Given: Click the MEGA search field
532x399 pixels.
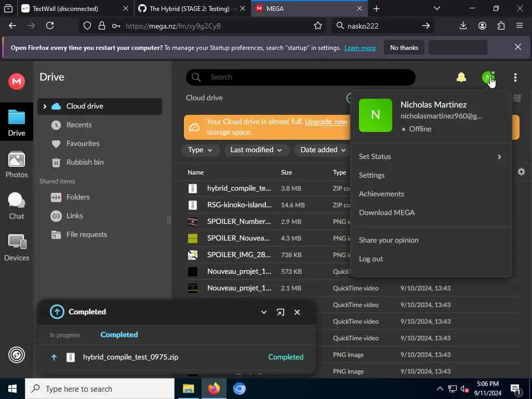Looking at the screenshot, I should [x=301, y=77].
